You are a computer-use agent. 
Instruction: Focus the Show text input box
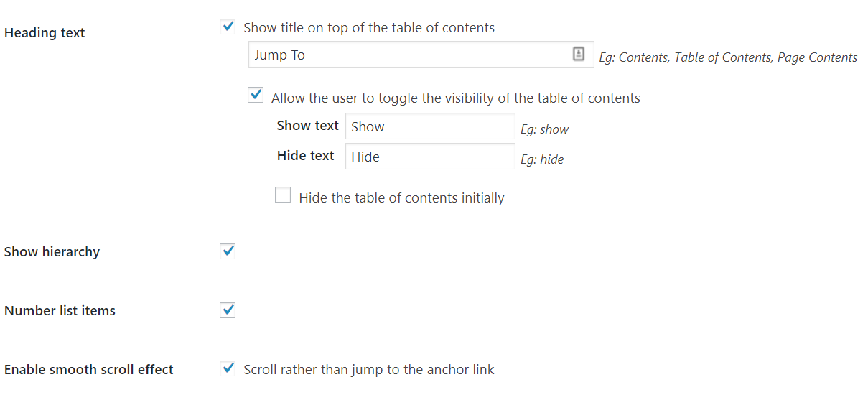click(429, 126)
